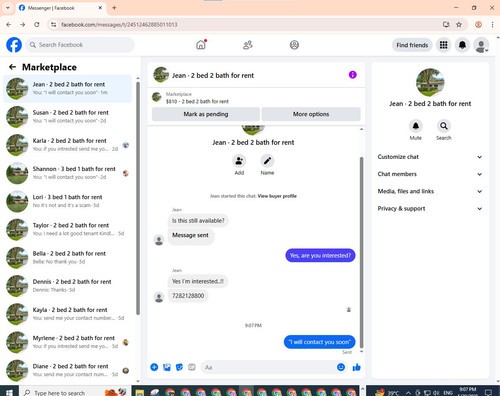
Task: Click the message thread scrollbar
Action: click(361, 252)
